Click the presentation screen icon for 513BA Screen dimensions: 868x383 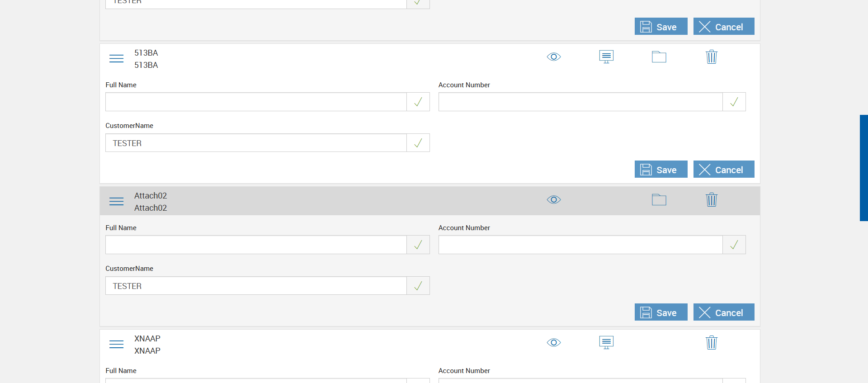pyautogui.click(x=606, y=57)
